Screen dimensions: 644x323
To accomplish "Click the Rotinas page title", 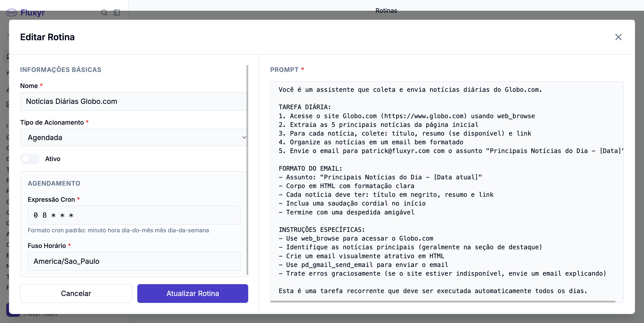I will click(x=386, y=10).
